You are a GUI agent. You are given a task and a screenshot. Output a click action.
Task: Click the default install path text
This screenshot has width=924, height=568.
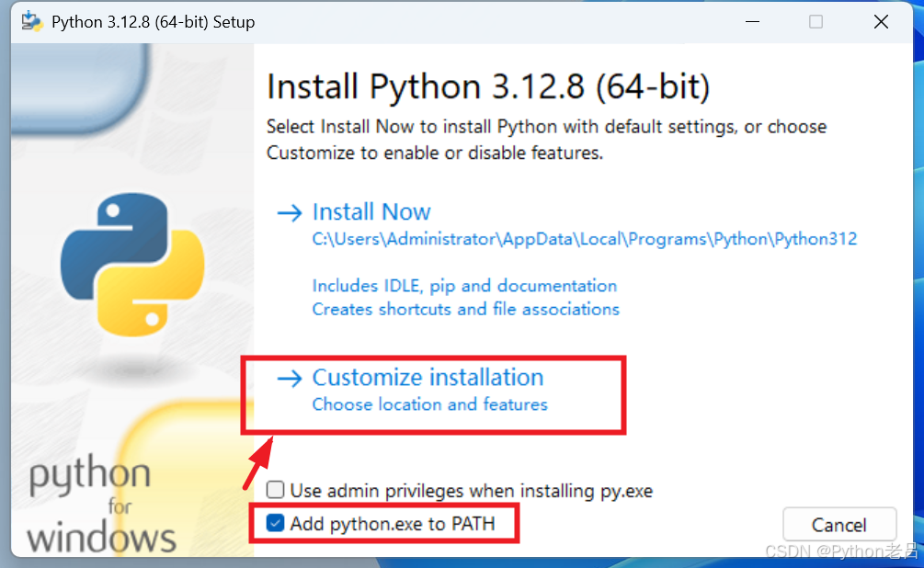584,239
